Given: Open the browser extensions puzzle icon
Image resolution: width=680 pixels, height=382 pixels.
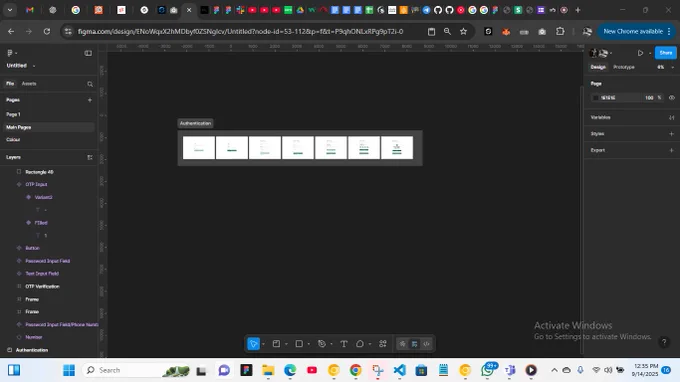Looking at the screenshot, I should (x=560, y=32).
